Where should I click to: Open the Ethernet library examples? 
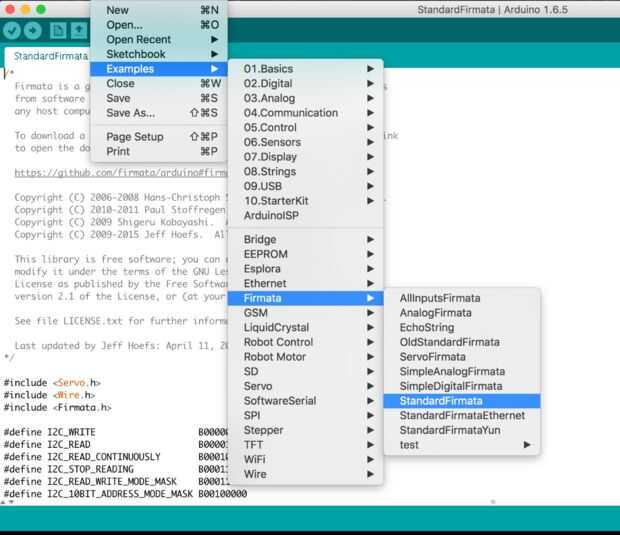[x=305, y=283]
